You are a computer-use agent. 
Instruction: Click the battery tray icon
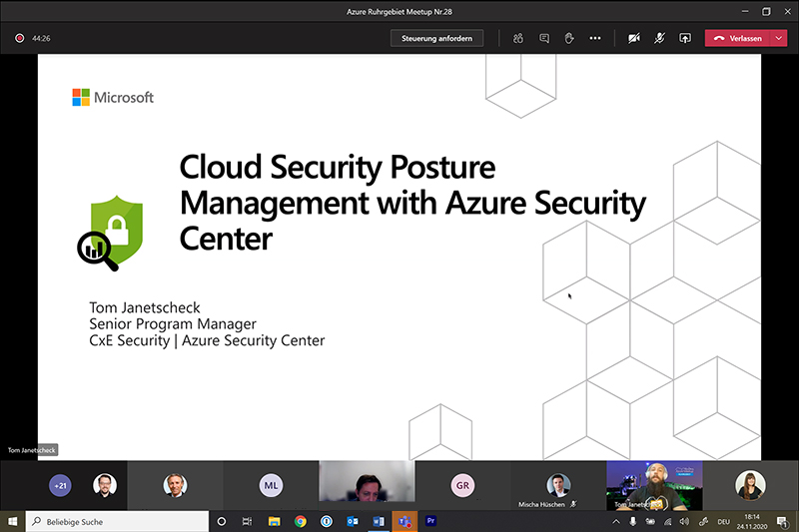(x=650, y=521)
